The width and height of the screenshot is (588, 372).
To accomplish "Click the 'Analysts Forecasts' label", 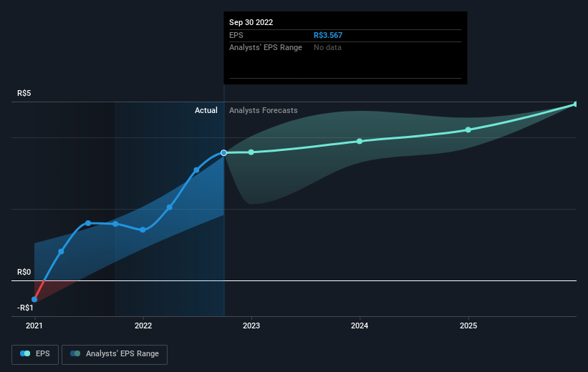I will click(x=264, y=110).
